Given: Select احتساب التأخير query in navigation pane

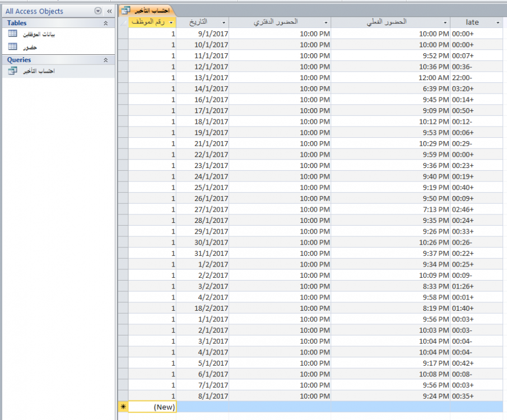Looking at the screenshot, I should coord(58,71).
